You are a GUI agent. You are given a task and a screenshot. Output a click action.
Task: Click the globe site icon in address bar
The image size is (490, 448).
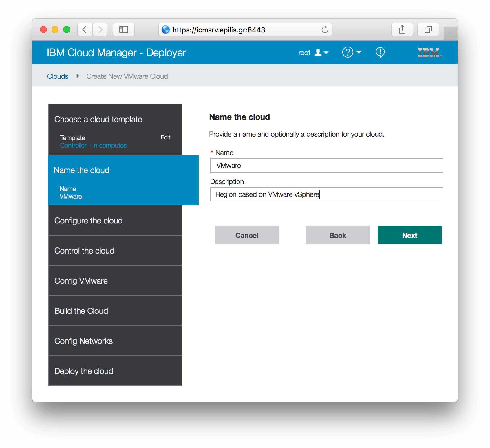tap(166, 30)
